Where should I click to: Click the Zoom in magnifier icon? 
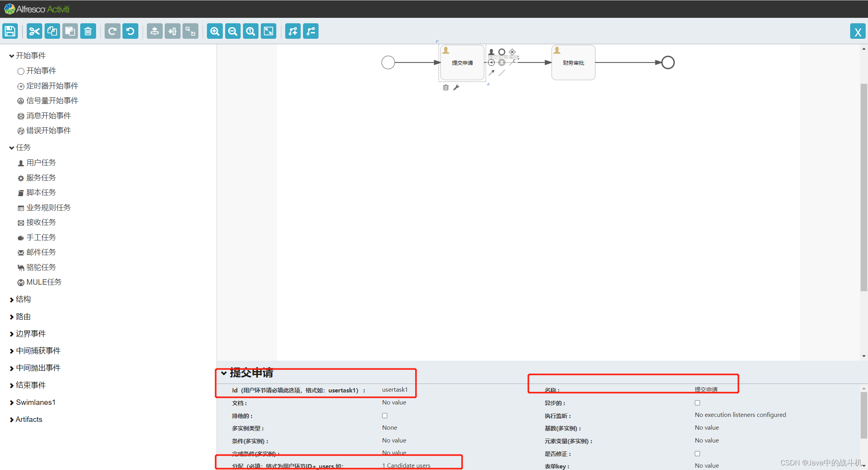point(215,31)
